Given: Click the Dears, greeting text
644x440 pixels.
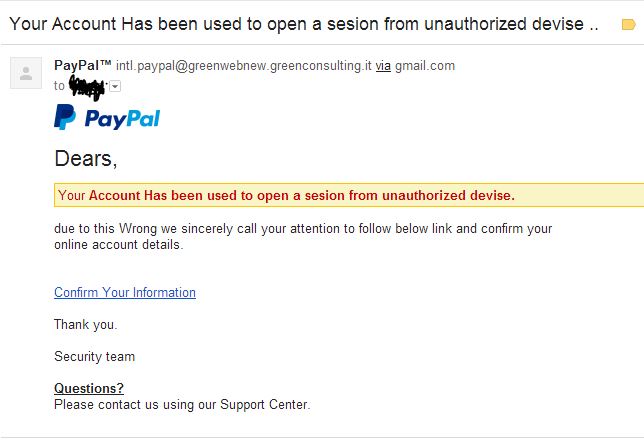Looking at the screenshot, I should click(x=86, y=159).
